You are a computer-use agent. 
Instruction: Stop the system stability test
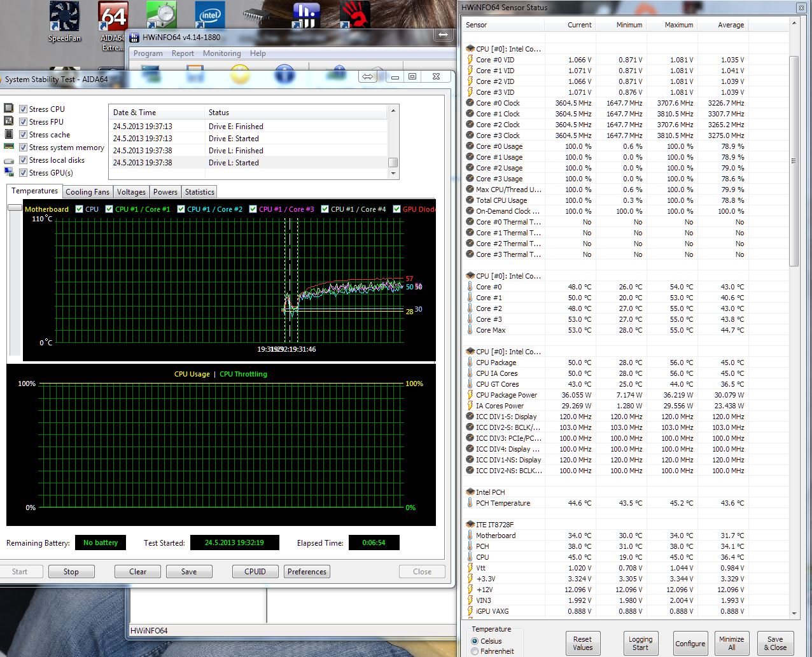pos(71,572)
